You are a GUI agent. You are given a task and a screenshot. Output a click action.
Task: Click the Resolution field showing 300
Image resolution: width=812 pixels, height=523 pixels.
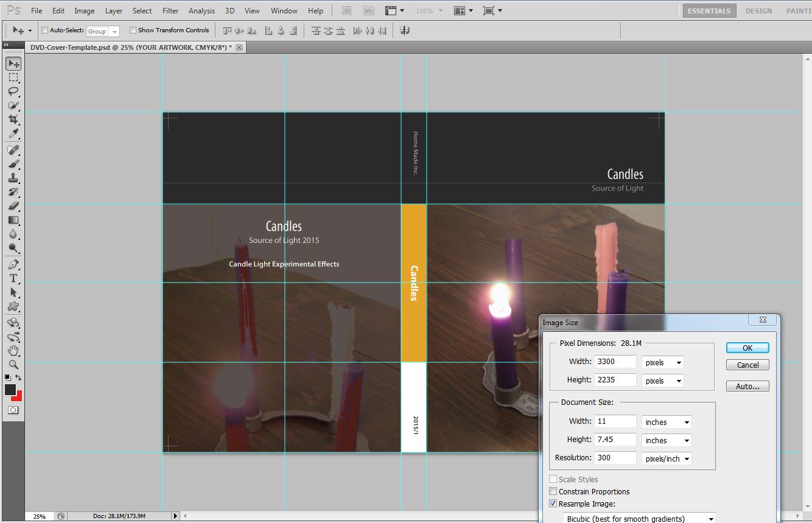click(615, 458)
